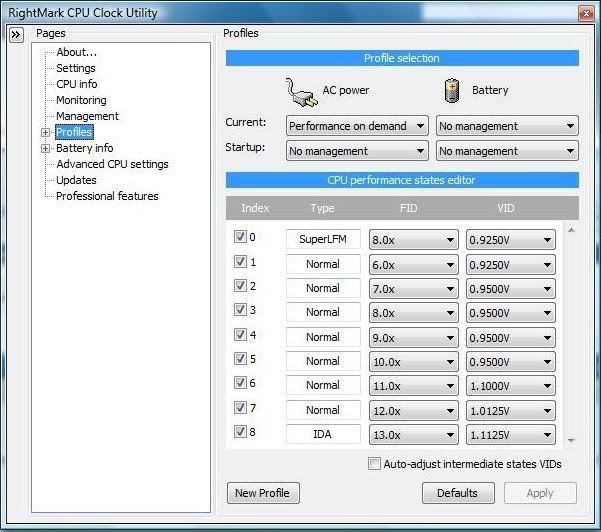The width and height of the screenshot is (601, 532).
Task: Open the 0.9500V VID dropdown for index 3
Action: (x=511, y=313)
